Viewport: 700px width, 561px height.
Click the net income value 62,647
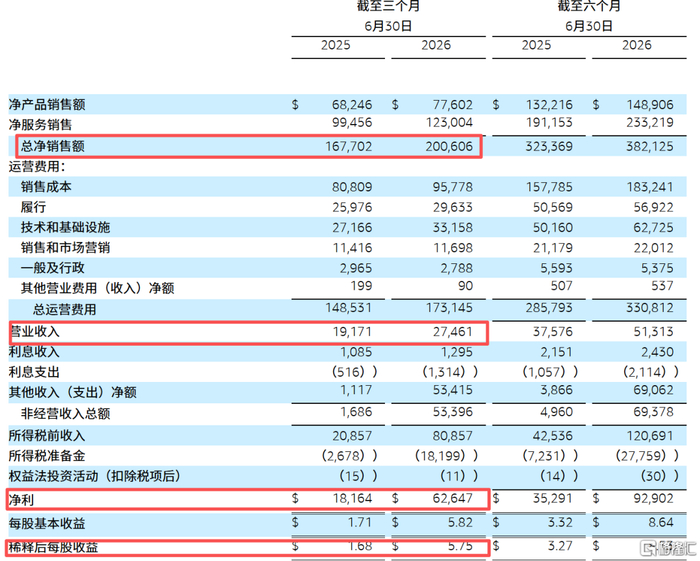coord(452,498)
